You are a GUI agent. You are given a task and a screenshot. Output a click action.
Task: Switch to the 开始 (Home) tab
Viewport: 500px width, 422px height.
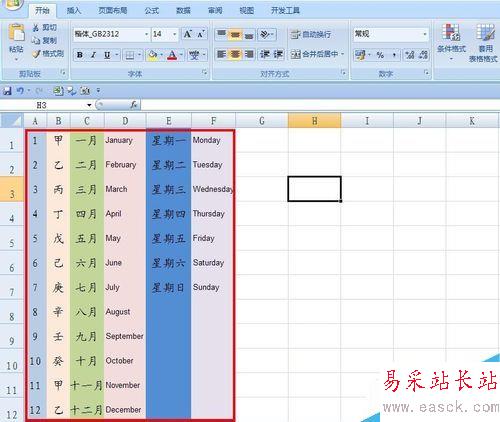[42, 10]
